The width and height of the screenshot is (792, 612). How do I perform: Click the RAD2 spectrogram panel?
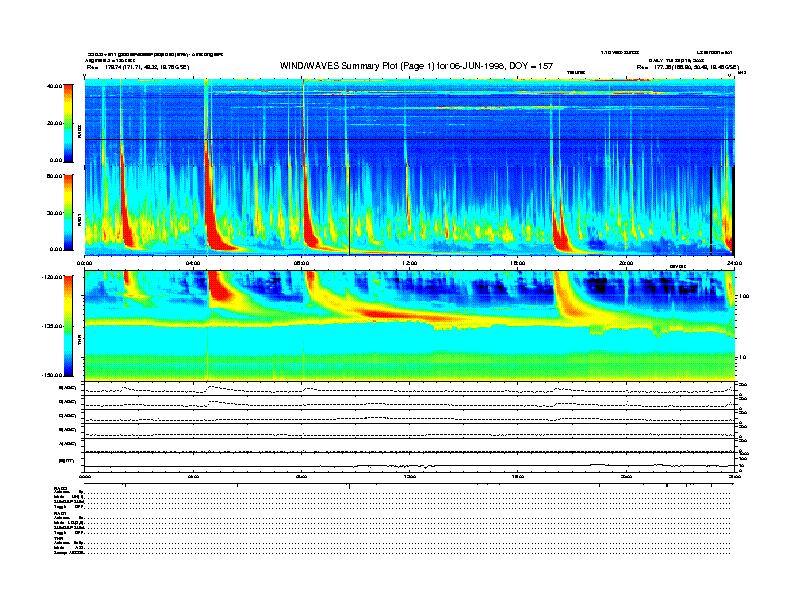[410, 122]
